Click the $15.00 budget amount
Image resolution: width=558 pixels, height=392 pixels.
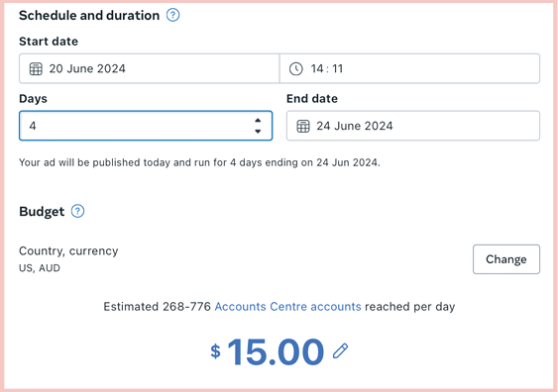268,351
